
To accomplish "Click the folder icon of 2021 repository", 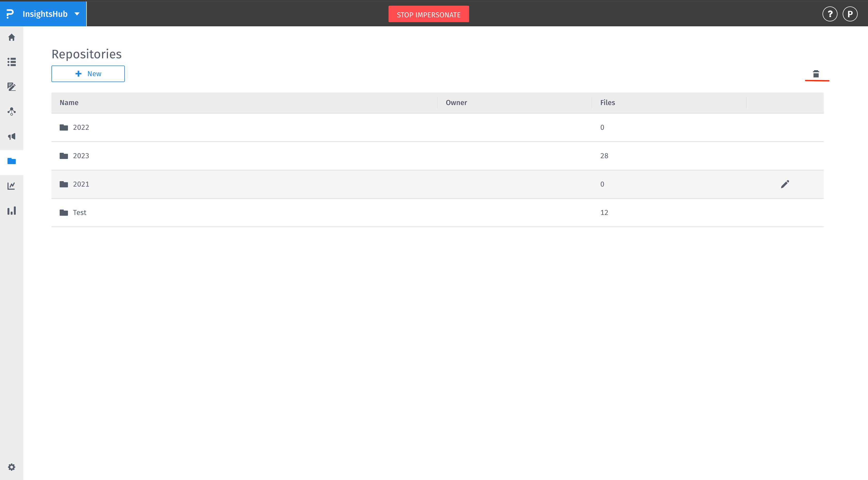I will (64, 184).
